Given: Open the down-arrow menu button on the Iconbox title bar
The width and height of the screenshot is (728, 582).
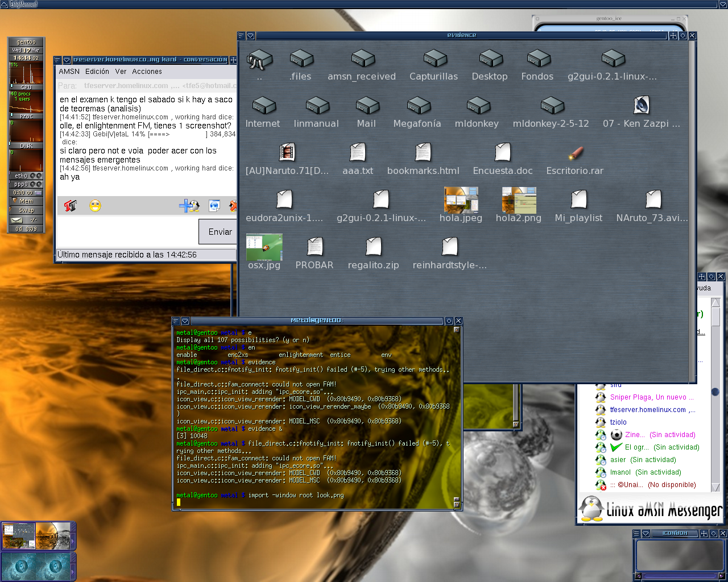Looking at the screenshot, I should 646,534.
